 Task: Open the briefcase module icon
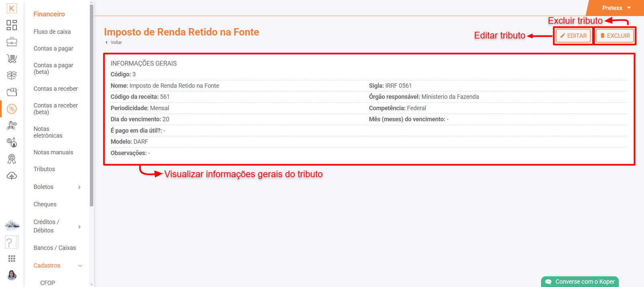[x=12, y=42]
